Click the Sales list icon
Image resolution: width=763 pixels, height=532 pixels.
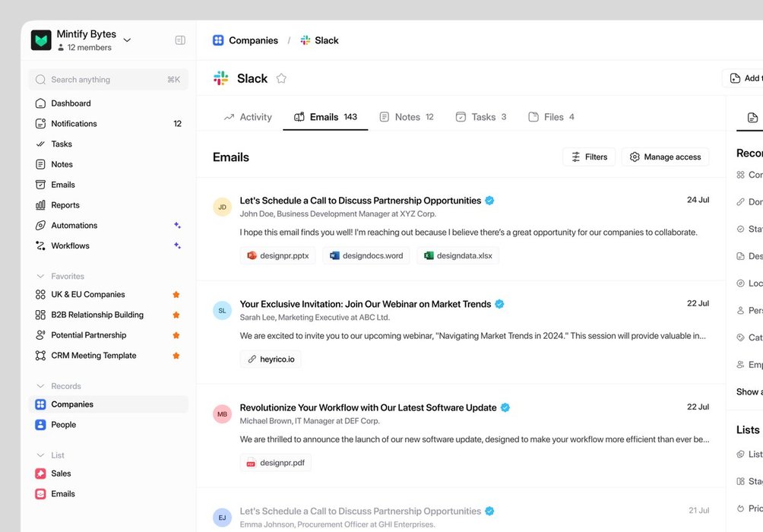(x=40, y=473)
